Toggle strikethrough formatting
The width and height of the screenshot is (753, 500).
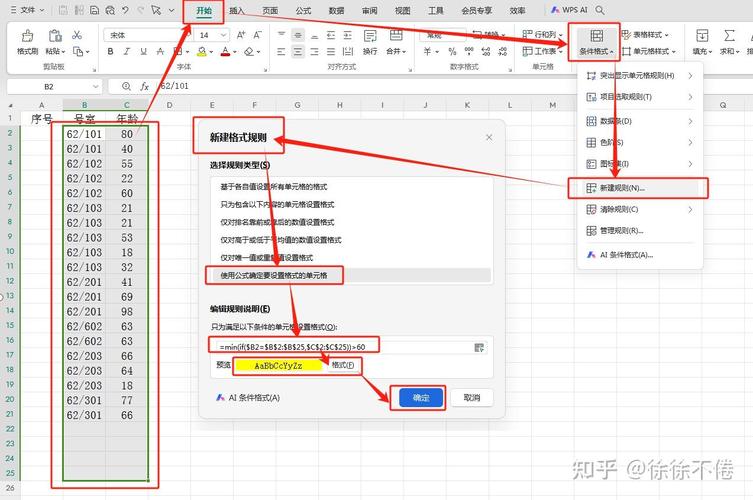[x=160, y=51]
